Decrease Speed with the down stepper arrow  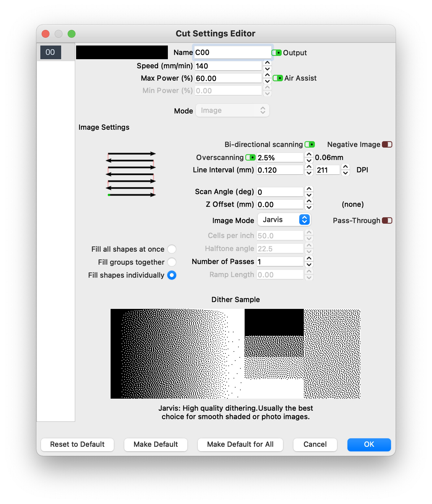pos(267,69)
